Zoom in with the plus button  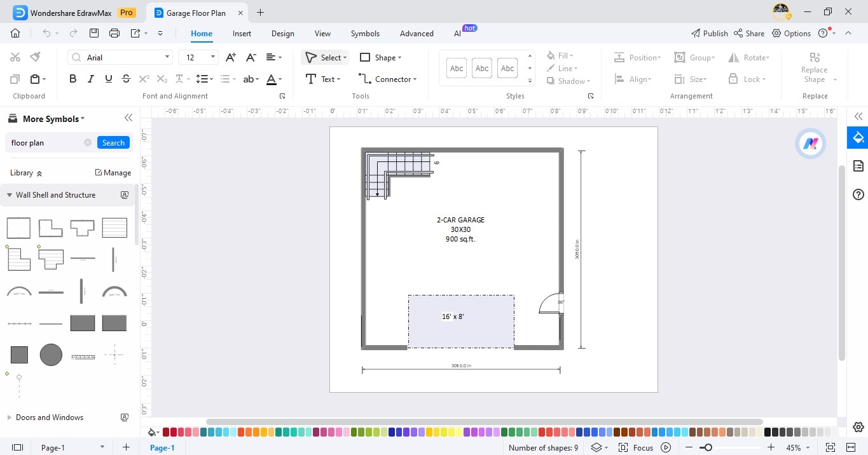(x=771, y=447)
